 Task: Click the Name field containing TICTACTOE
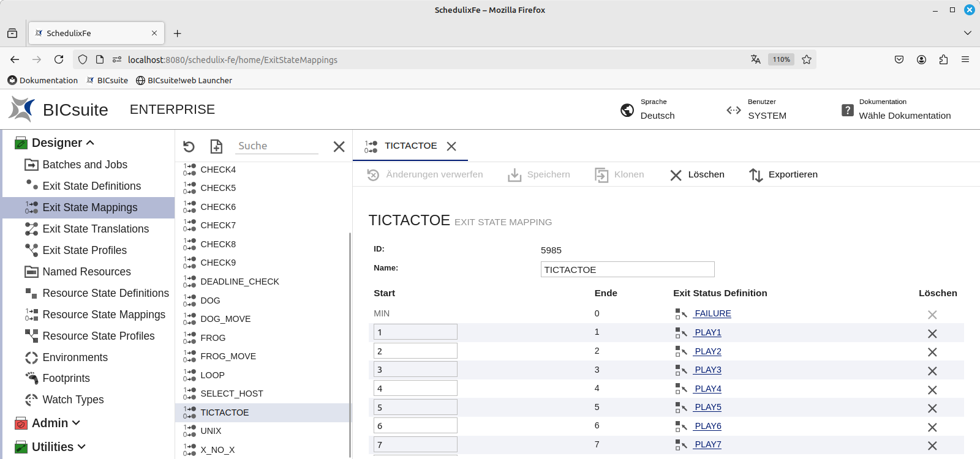pos(627,269)
